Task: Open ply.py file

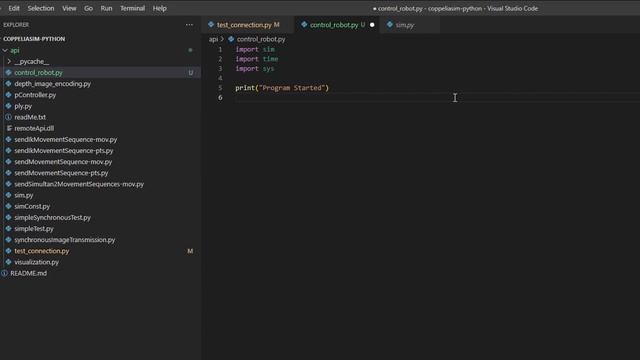Action: coord(23,106)
